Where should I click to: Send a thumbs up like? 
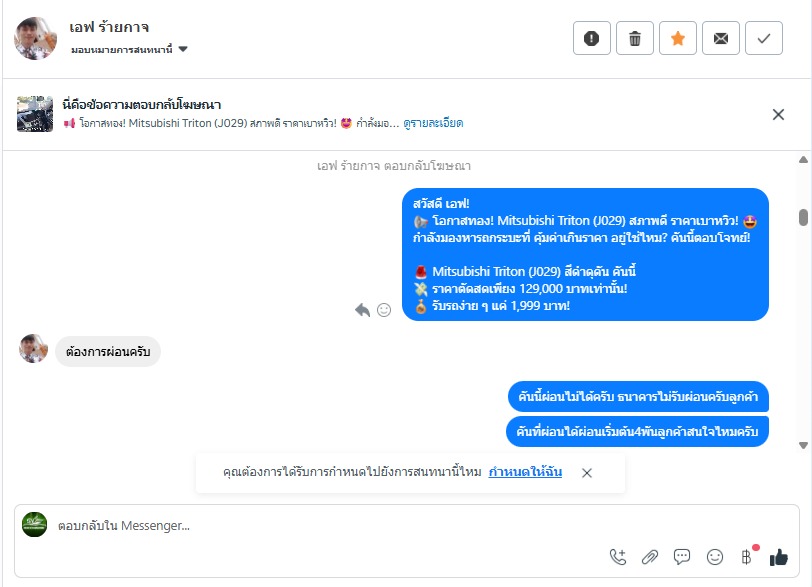[x=778, y=557]
